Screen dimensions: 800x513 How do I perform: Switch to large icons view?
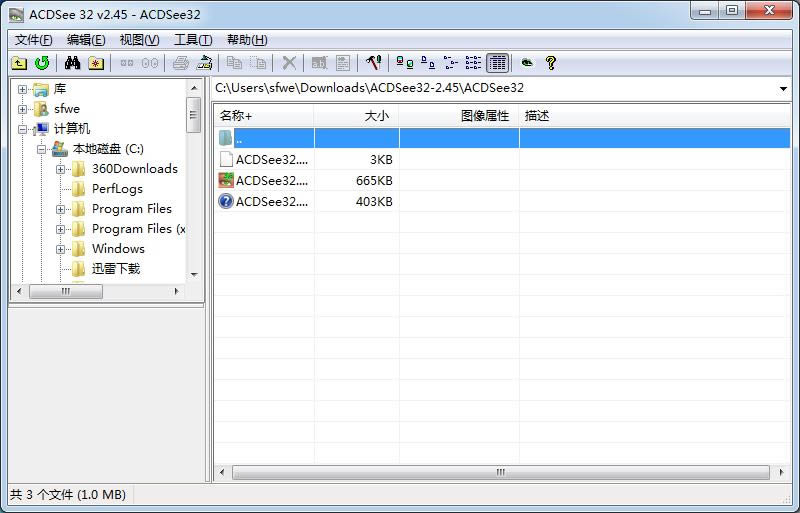pyautogui.click(x=405, y=63)
